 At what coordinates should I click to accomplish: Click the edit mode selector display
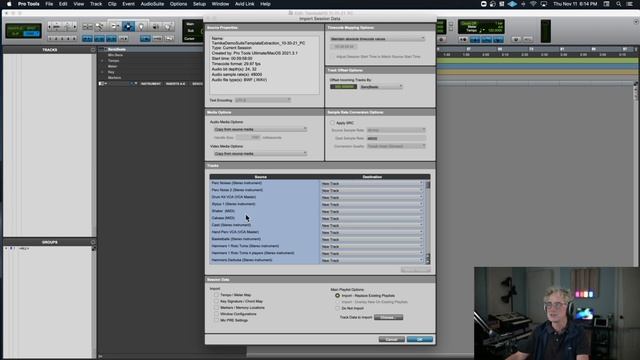23,31
